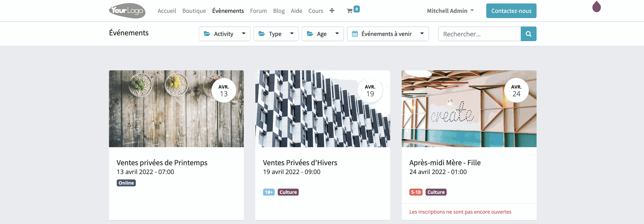
Task: Open the Événements à venir date filter
Action: [387, 34]
